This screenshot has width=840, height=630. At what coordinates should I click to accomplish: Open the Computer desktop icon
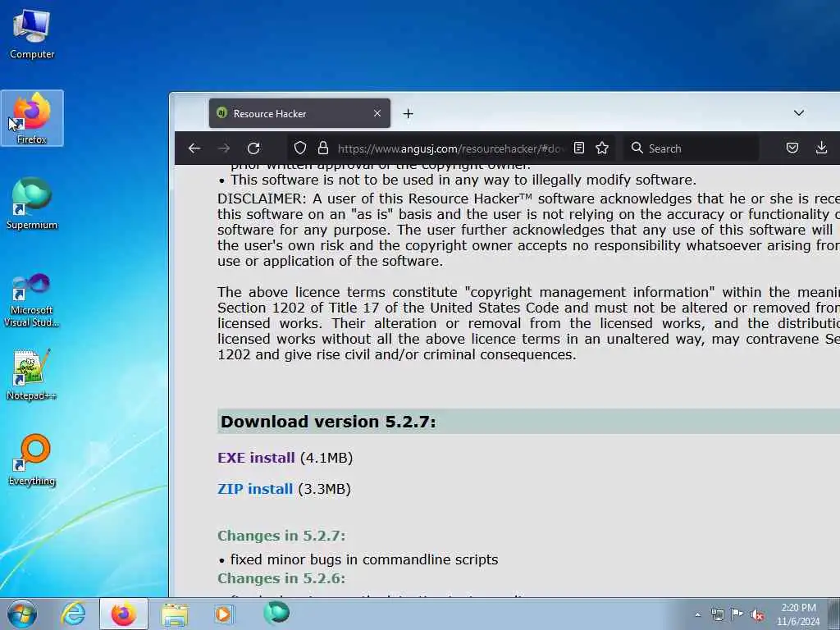pos(32,34)
